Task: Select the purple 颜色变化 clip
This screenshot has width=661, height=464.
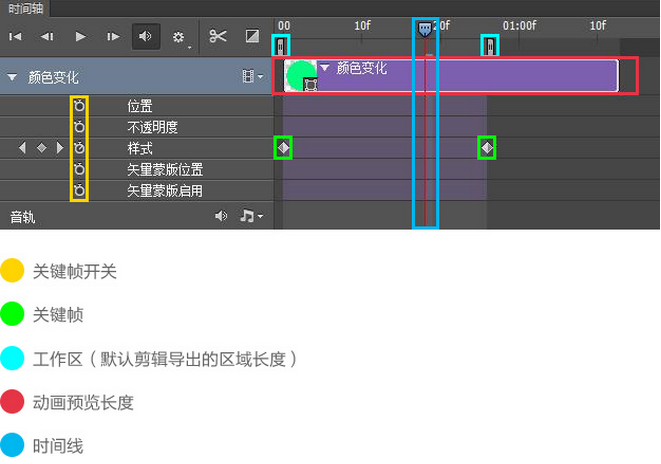Action: (x=451, y=76)
